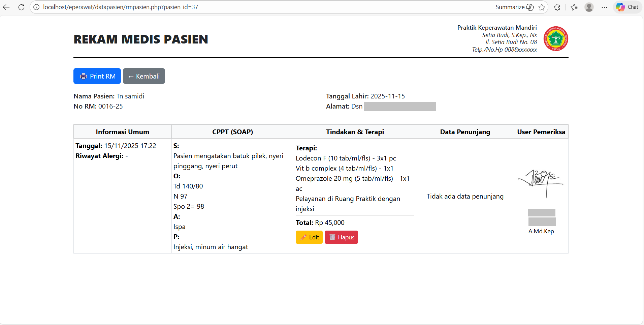Screen dimensions: 644x325
Task: Delete record with Hapus button
Action: pos(341,237)
